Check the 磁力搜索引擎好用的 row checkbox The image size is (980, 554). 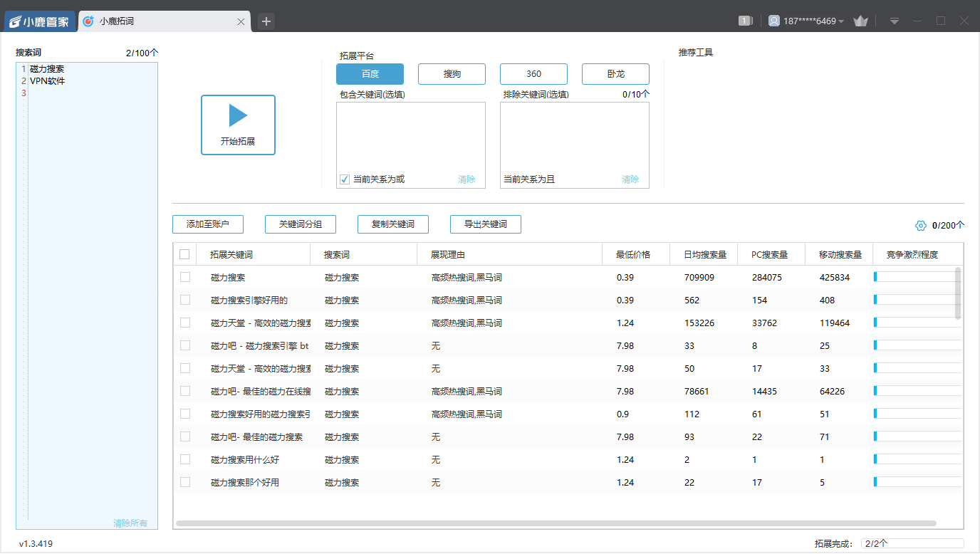pyautogui.click(x=185, y=300)
